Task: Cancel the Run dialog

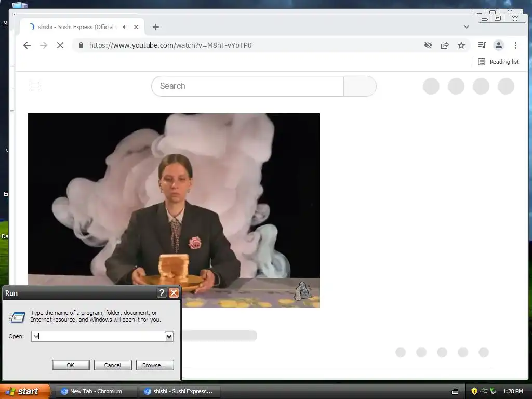Action: [113, 365]
